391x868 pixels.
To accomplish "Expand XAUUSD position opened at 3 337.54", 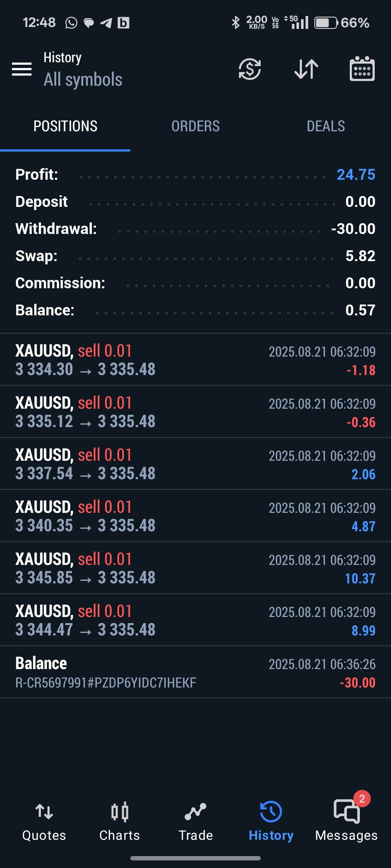I will coord(195,464).
